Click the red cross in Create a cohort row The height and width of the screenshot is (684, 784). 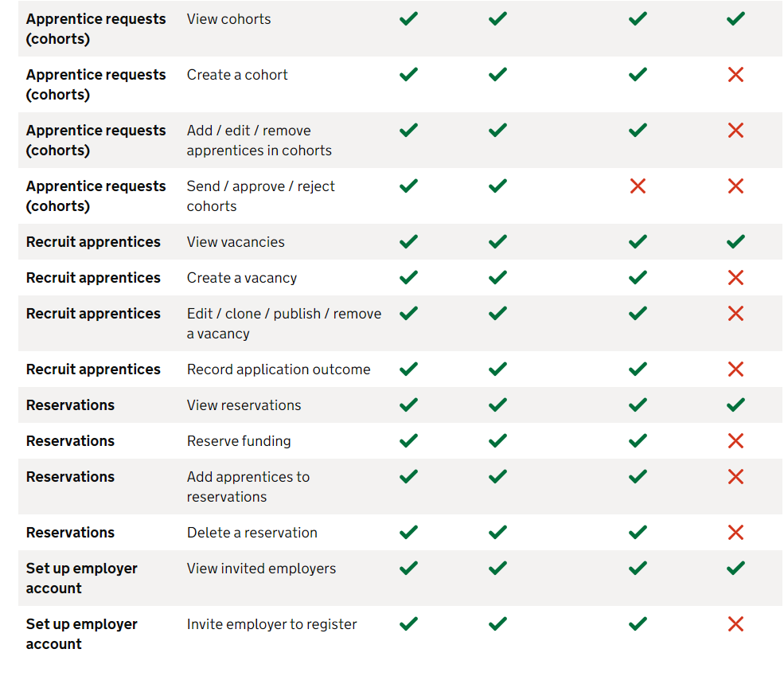click(735, 75)
